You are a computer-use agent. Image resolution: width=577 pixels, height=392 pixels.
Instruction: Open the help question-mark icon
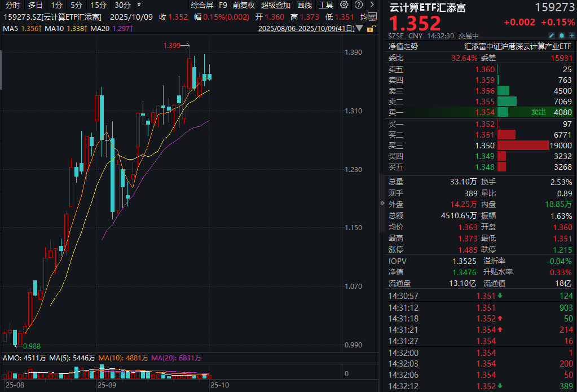359,5
